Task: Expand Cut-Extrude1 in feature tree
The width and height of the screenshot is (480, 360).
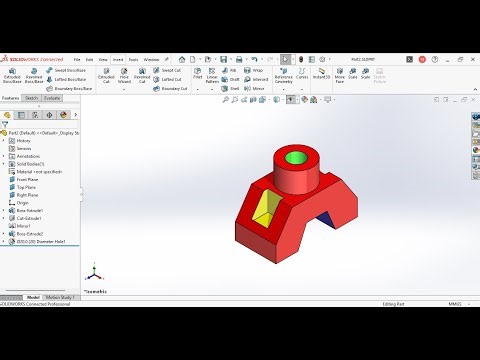Action: (4, 218)
